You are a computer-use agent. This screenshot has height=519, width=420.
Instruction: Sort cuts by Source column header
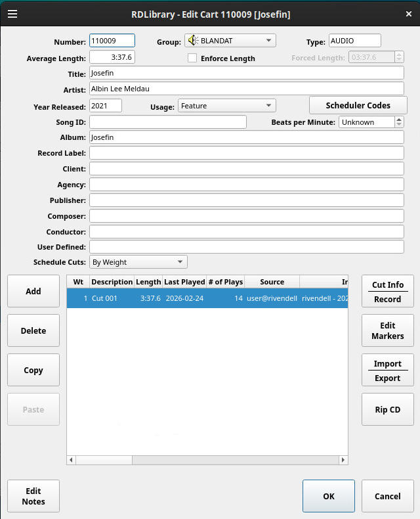[x=272, y=282]
